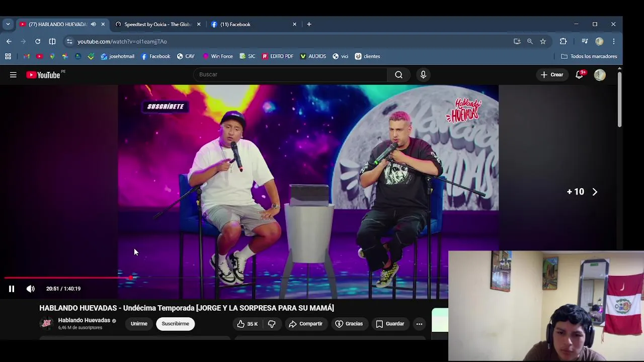Open the AUDIOS bookmark
The height and width of the screenshot is (362, 644).
pyautogui.click(x=312, y=56)
